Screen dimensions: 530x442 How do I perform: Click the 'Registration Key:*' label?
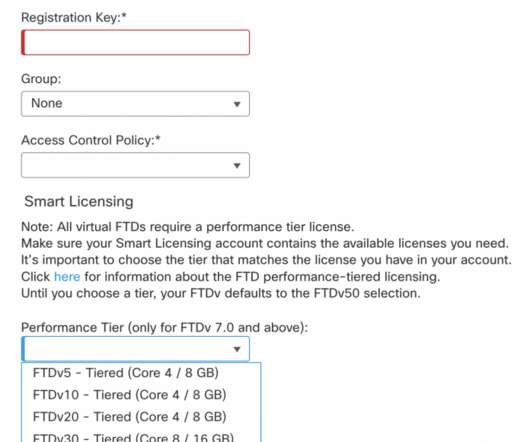tap(74, 17)
